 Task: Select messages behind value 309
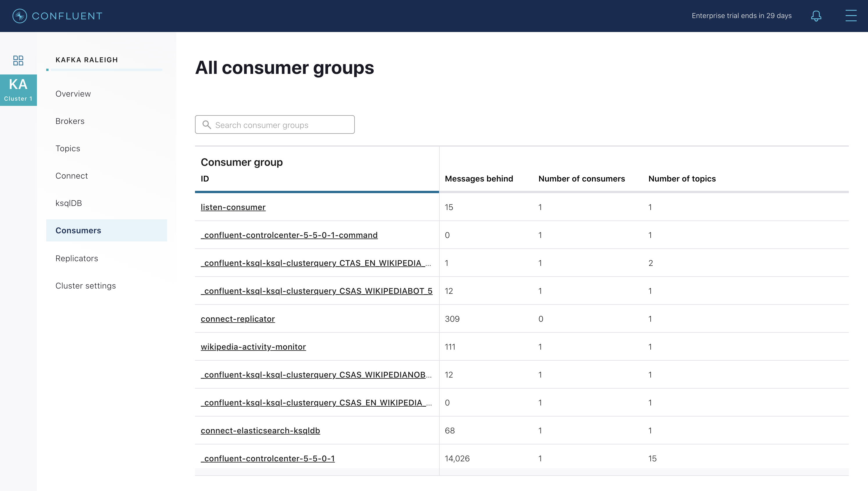tap(452, 319)
